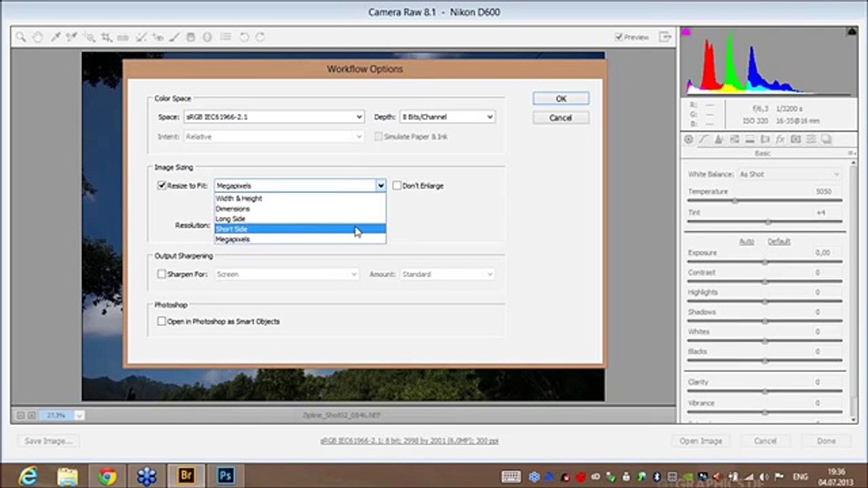This screenshot has width=868, height=488.
Task: Select the Graduated Filter tool
Action: click(191, 37)
